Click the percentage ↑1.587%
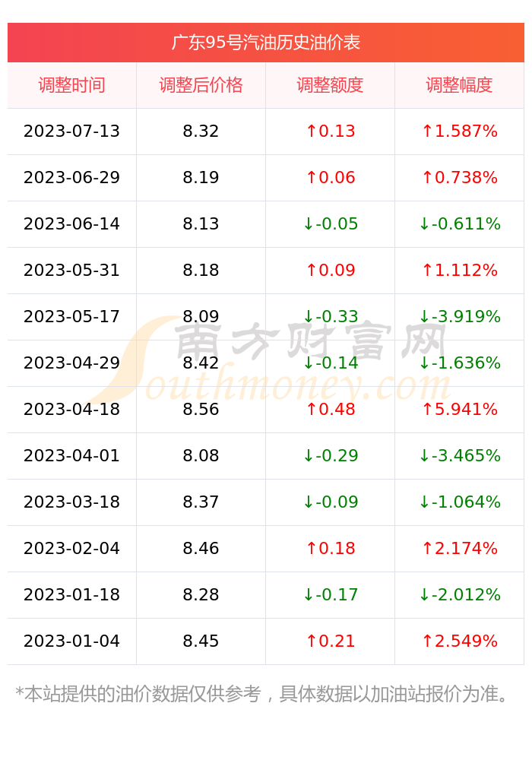 click(x=459, y=131)
